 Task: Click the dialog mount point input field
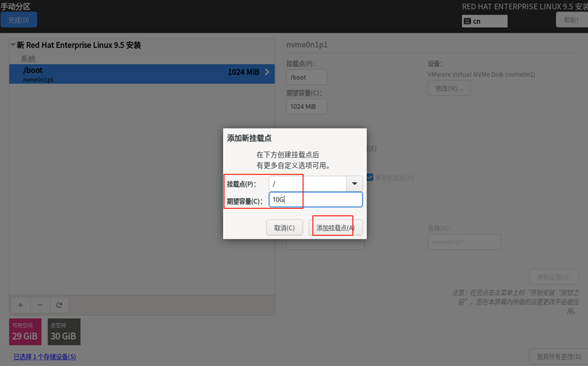coord(307,184)
